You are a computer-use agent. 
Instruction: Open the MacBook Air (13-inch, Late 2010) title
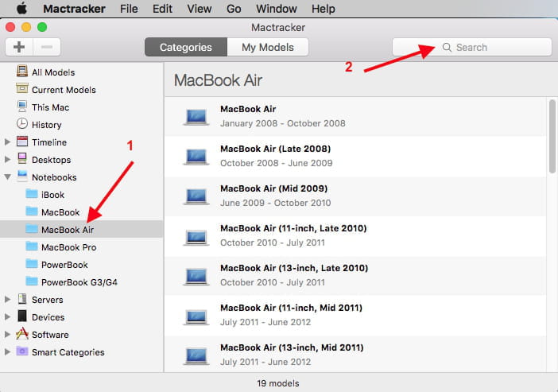[x=294, y=268]
